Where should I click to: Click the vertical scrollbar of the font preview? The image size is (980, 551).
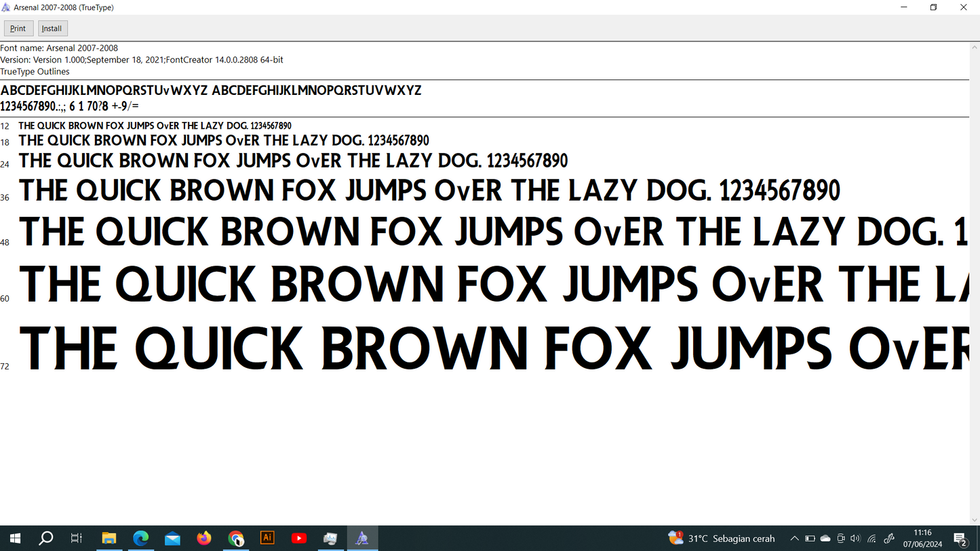(x=976, y=271)
